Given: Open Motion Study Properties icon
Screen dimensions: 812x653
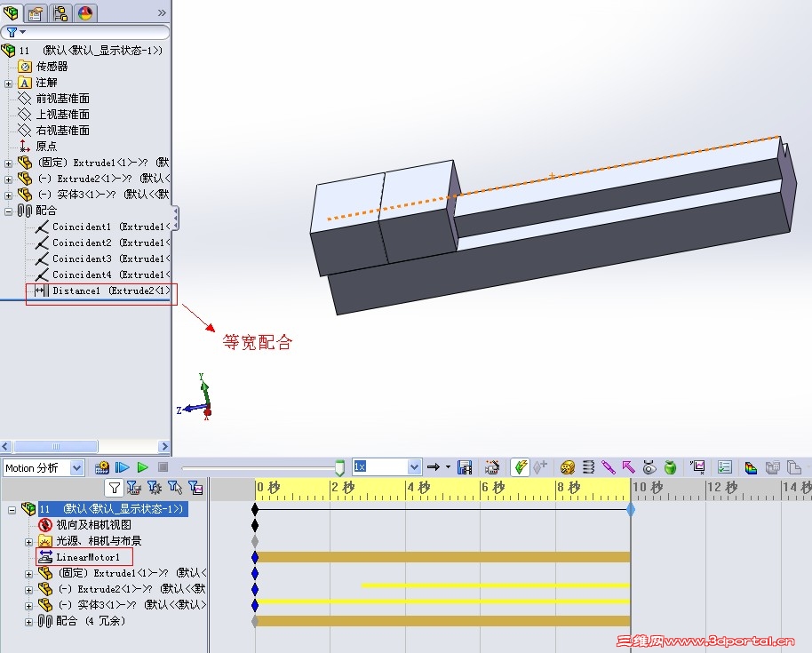Looking at the screenshot, I should coord(724,466).
